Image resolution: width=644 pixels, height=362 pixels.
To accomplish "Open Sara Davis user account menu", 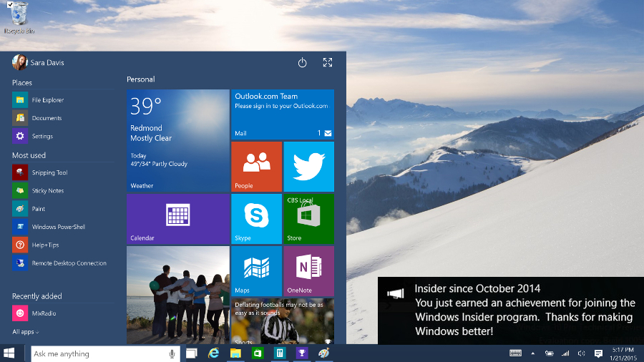I will click(39, 63).
